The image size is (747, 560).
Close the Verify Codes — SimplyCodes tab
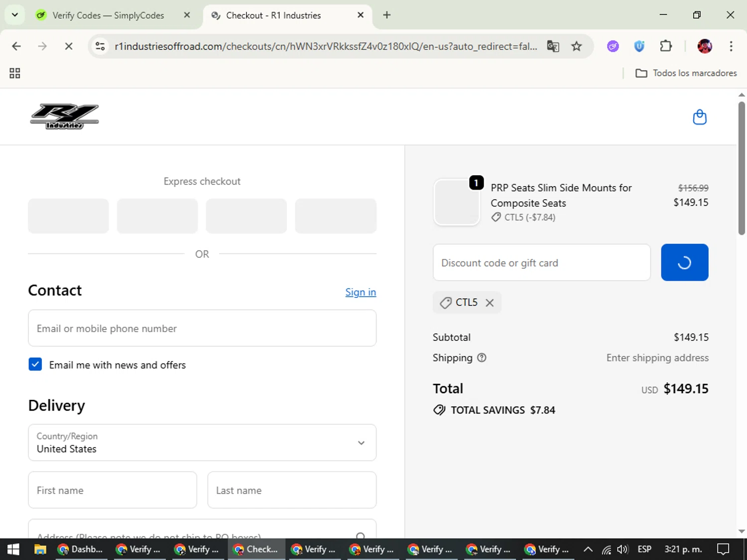(x=187, y=15)
